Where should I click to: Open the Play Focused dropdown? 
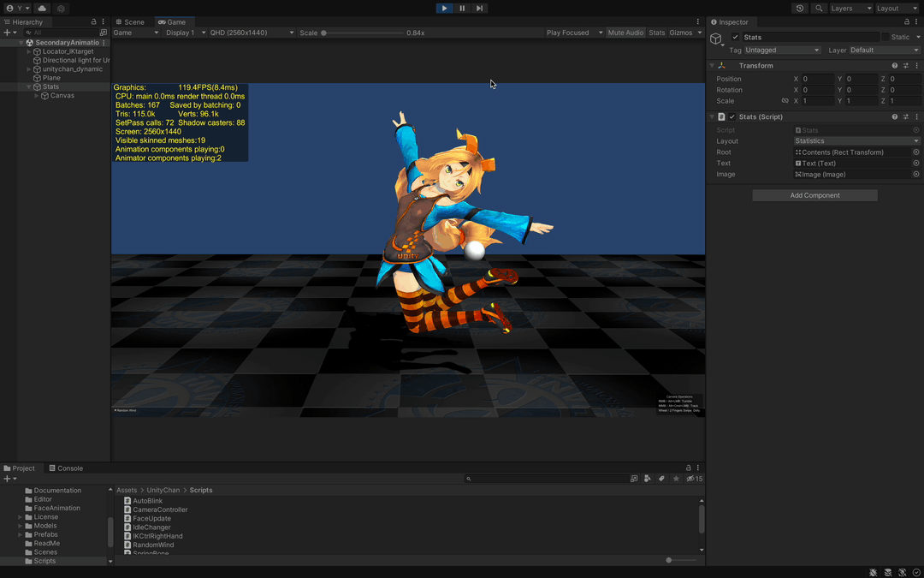point(574,33)
